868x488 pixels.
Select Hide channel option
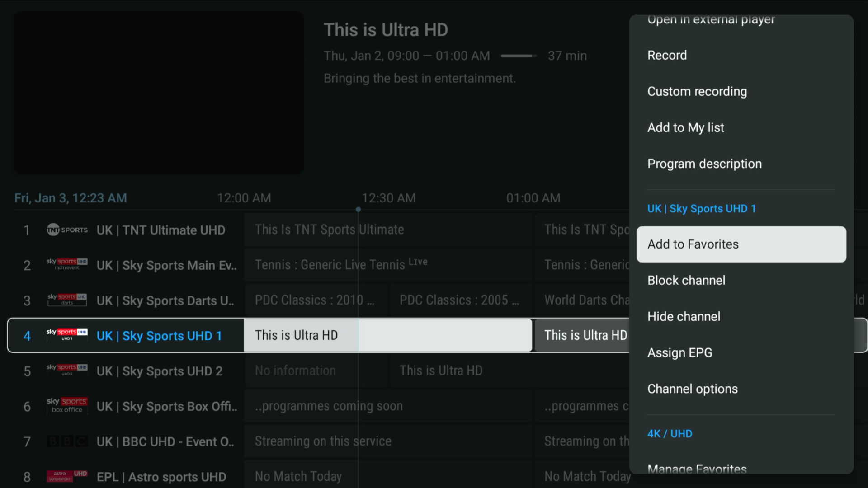tap(684, 317)
